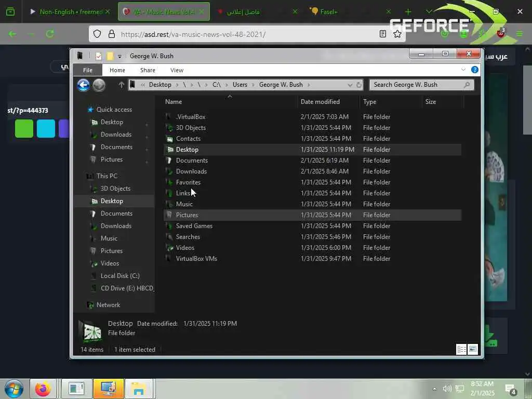Viewport: 532px width, 399px height.
Task: Select Network in navigation pane
Action: click(x=108, y=305)
